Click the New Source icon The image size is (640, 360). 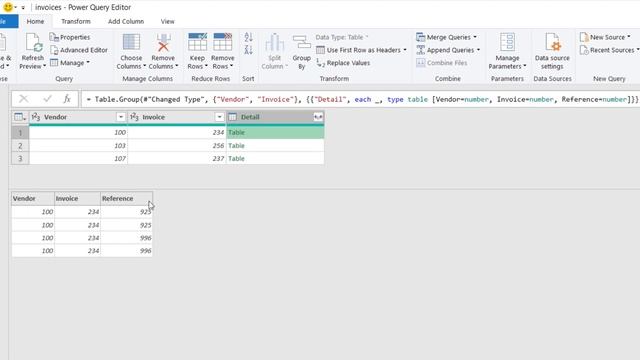[x=584, y=37]
